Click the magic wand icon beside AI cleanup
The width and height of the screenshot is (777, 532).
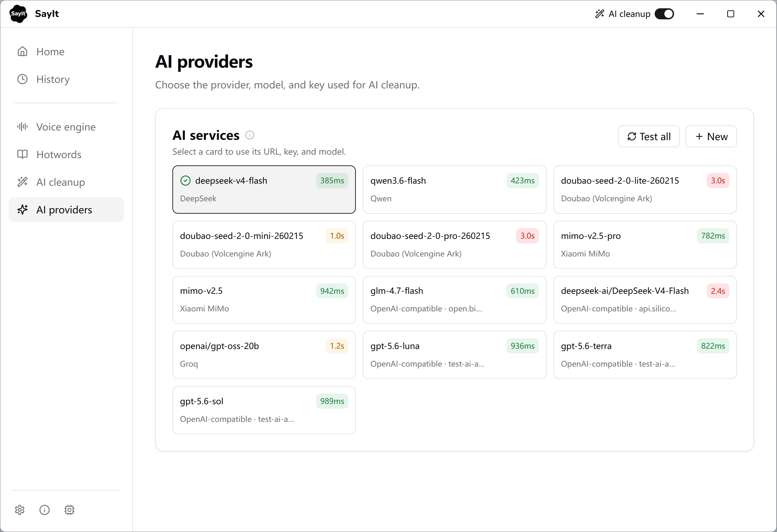[600, 14]
